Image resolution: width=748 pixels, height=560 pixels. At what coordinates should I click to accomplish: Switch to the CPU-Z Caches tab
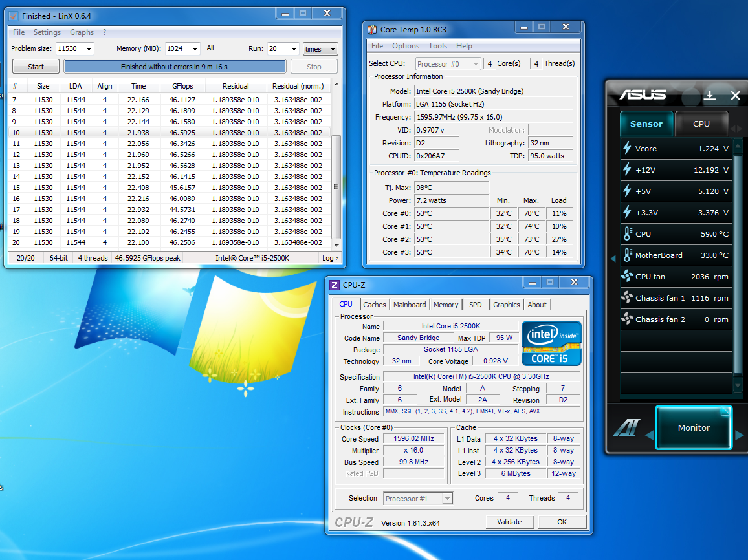coord(375,305)
